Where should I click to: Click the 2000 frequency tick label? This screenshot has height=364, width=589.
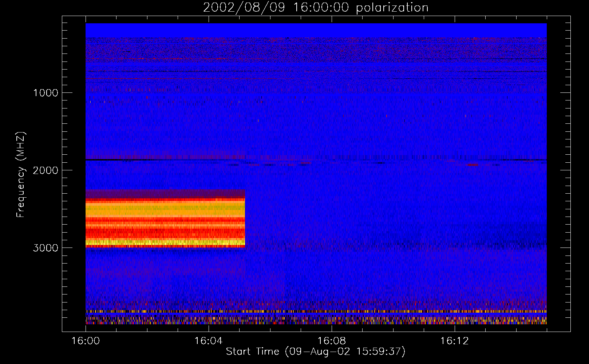point(46,170)
